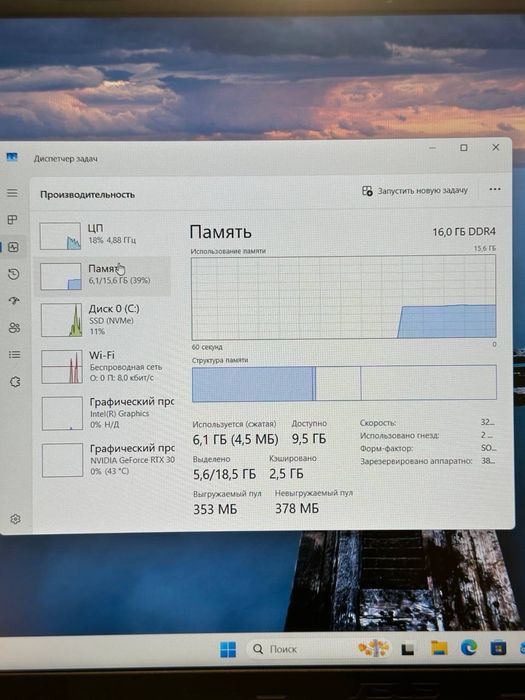Select the Память performance item
The image size is (525, 700).
pos(103,276)
